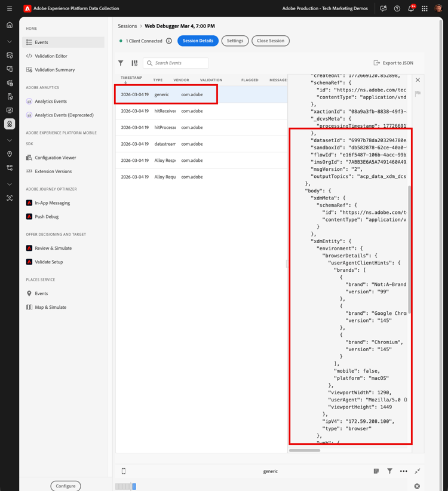The width and height of the screenshot is (448, 491).
Task: Open the column settings icon
Action: (x=134, y=63)
